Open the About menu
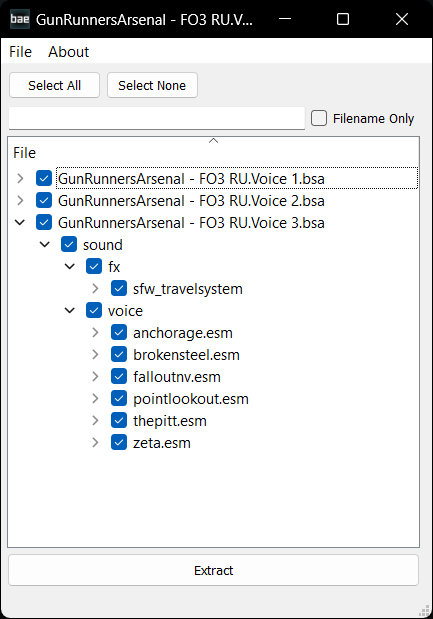The width and height of the screenshot is (433, 619). point(69,52)
